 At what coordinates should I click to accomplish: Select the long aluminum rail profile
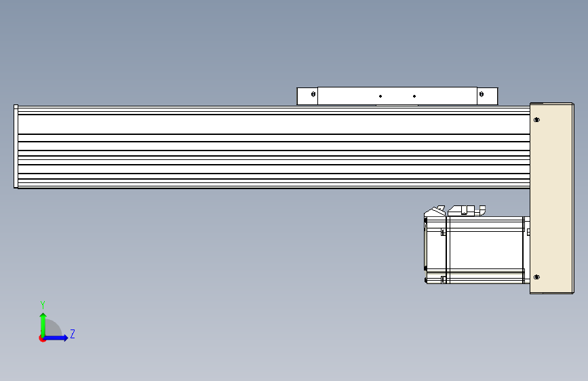274,147
